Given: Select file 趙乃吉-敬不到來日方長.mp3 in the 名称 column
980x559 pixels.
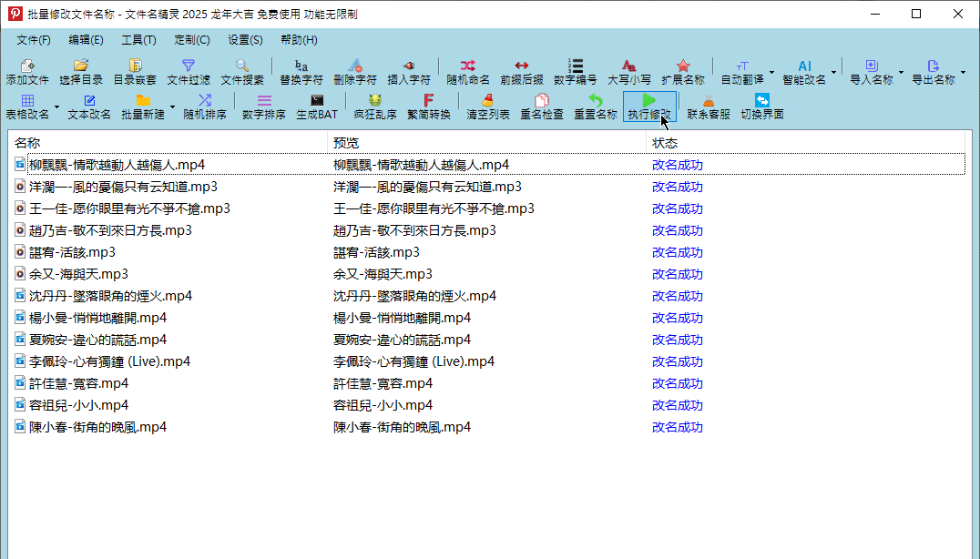Looking at the screenshot, I should pos(110,230).
